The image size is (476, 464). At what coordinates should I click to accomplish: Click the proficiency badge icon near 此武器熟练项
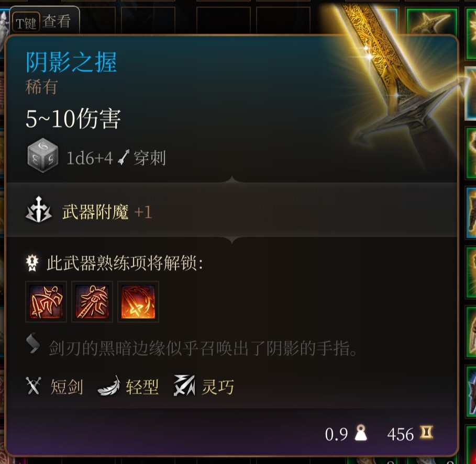[32, 263]
